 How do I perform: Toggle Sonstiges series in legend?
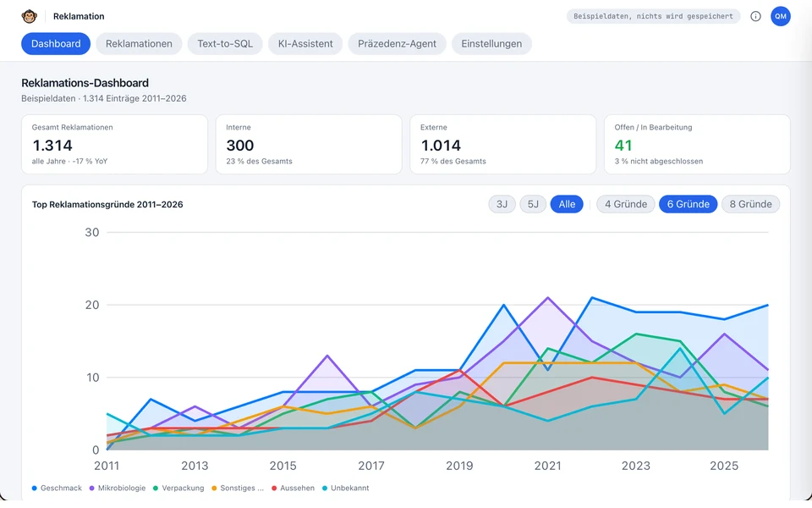click(238, 488)
